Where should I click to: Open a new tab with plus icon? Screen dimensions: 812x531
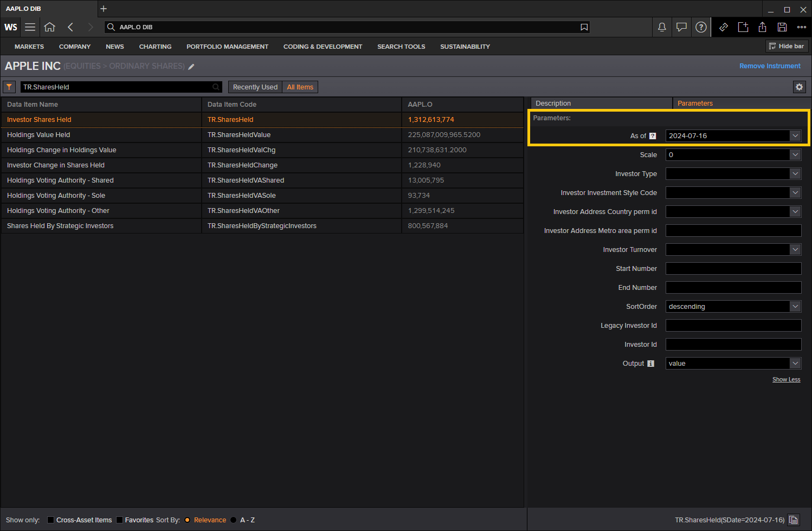[104, 9]
